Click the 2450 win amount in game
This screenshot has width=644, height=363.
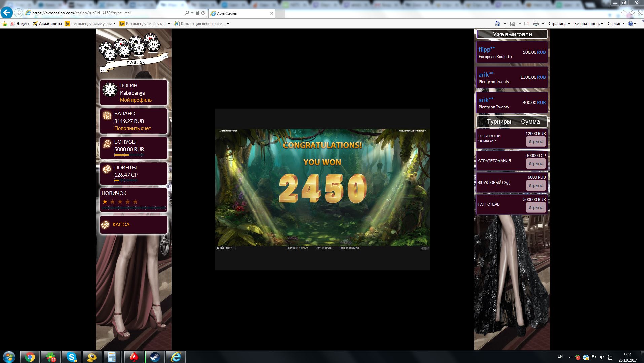pyautogui.click(x=323, y=188)
